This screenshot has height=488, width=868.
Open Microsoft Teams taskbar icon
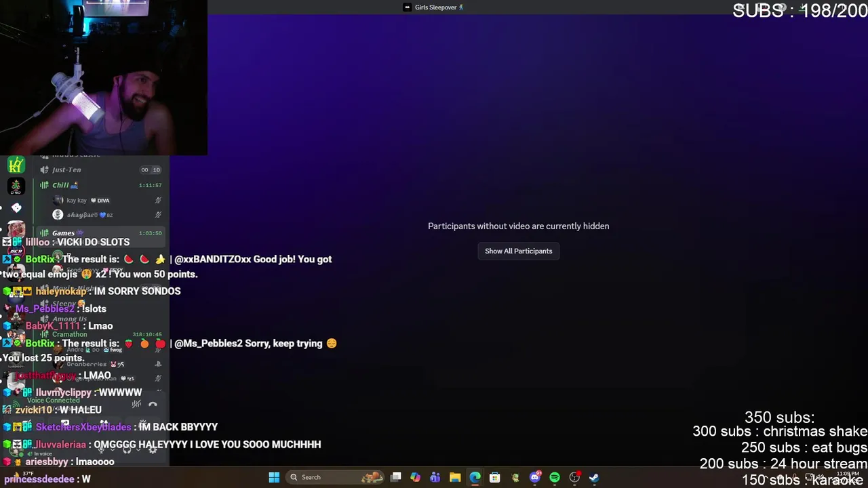(435, 477)
